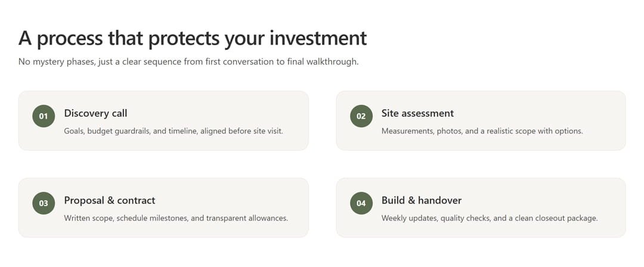Click the 03 step number badge
Viewport: 644px width, 267px height.
click(44, 203)
